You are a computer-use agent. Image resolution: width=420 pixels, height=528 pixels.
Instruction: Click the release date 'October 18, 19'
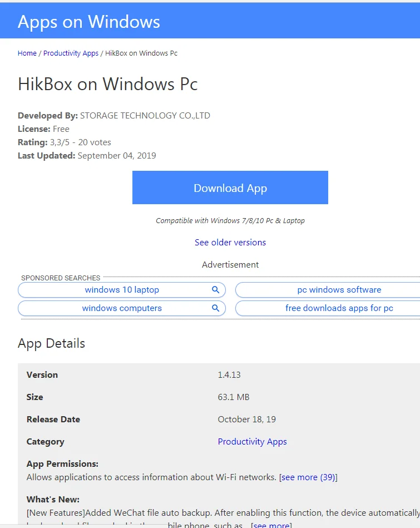pos(246,420)
